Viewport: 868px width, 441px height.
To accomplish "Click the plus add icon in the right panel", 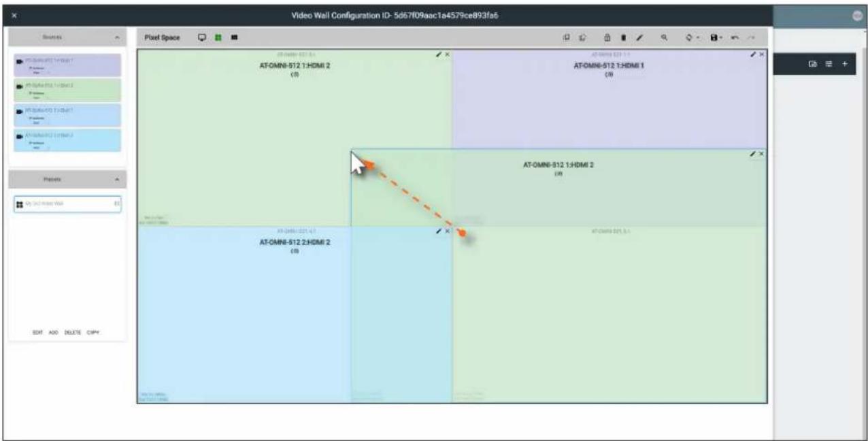I will [x=845, y=65].
